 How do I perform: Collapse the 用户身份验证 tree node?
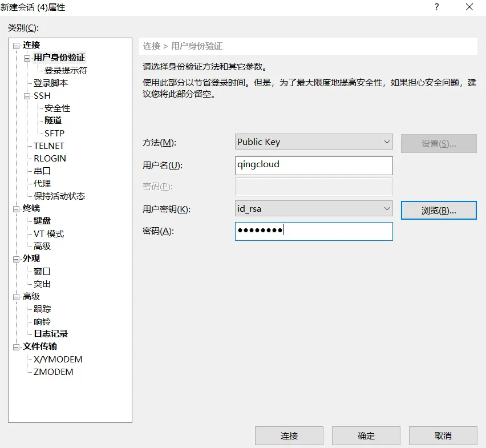pyautogui.click(x=27, y=58)
